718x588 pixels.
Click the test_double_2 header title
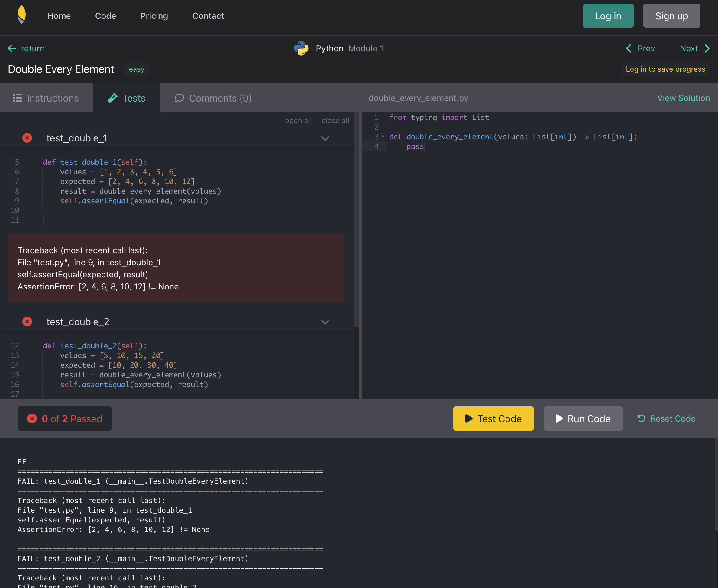click(x=78, y=322)
